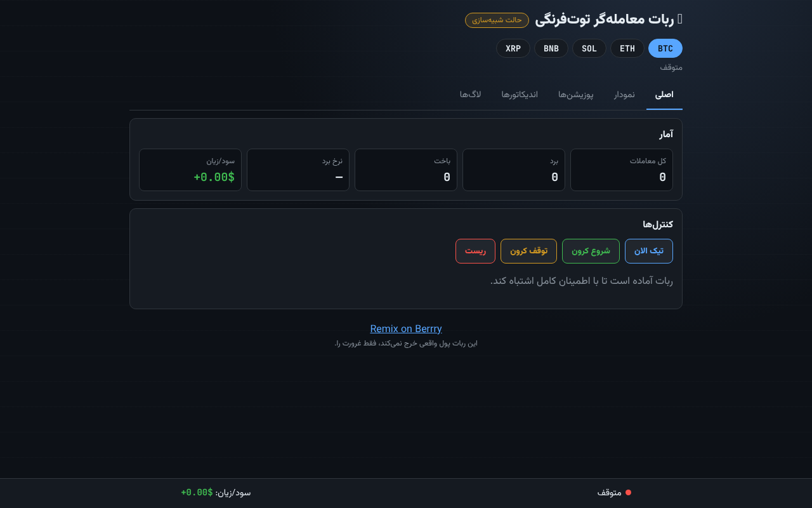
Task: Select the XRP coin chip
Action: point(513,48)
